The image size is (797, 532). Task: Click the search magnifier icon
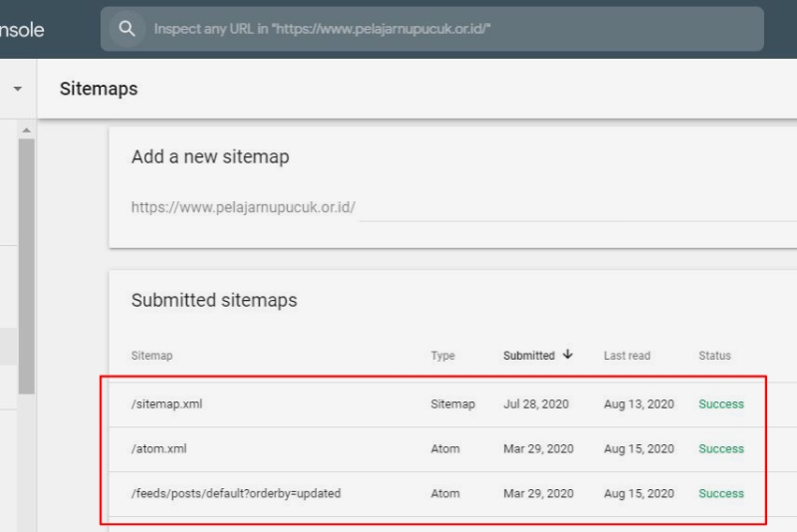127,29
